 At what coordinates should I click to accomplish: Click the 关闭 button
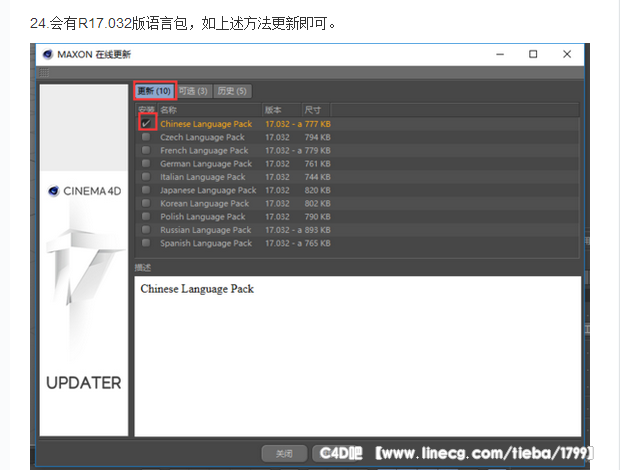284,454
